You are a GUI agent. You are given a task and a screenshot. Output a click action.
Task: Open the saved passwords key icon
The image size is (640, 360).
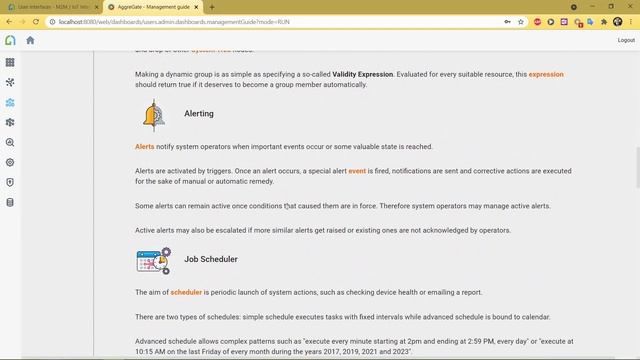pos(507,22)
